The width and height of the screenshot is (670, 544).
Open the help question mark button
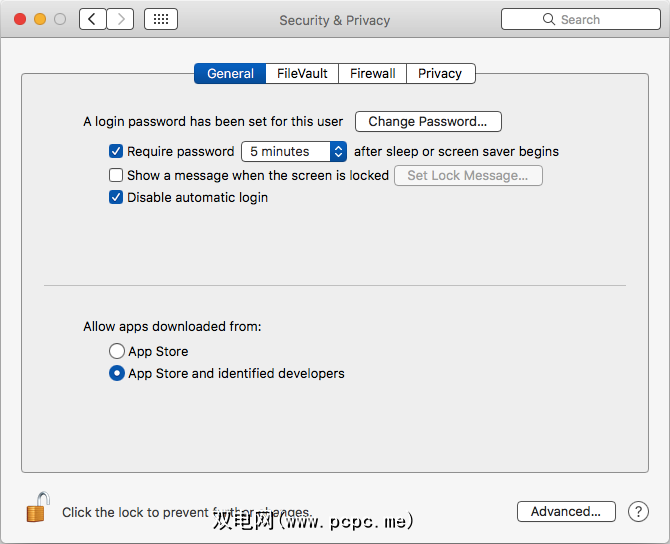(x=638, y=511)
